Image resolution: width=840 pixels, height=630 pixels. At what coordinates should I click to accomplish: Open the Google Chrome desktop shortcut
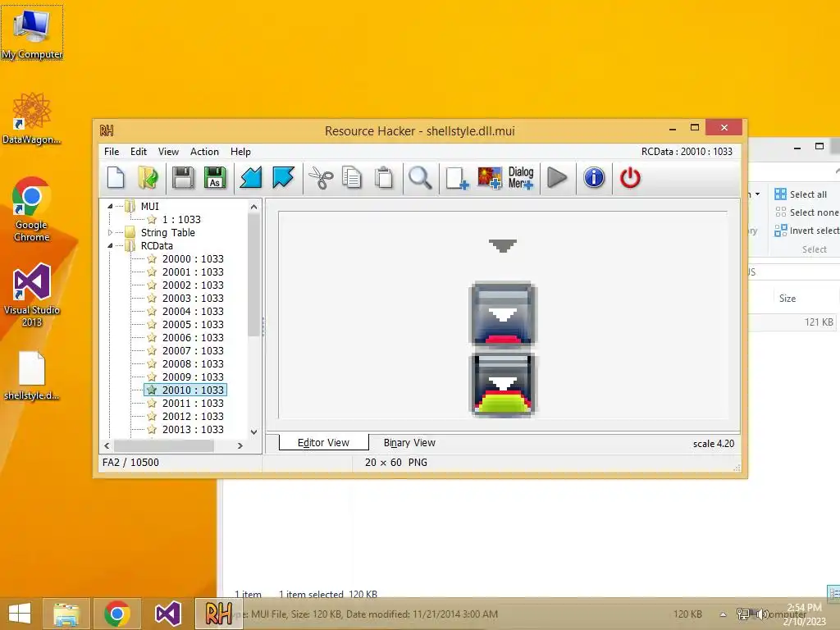32,209
